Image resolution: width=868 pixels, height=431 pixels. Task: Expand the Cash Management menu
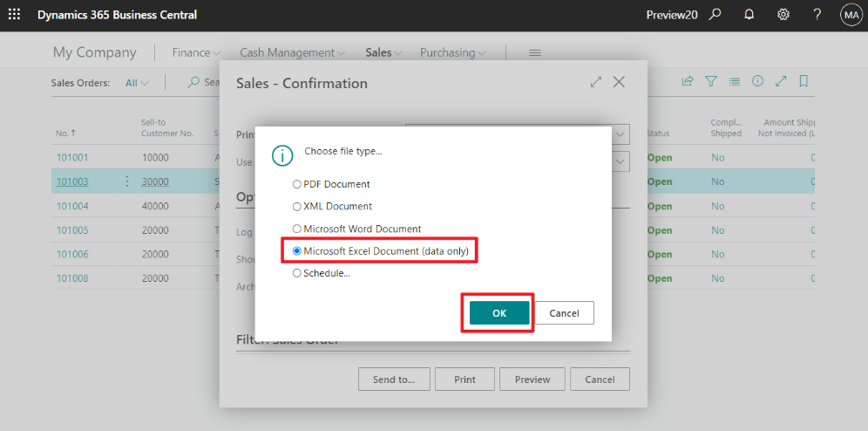click(292, 52)
